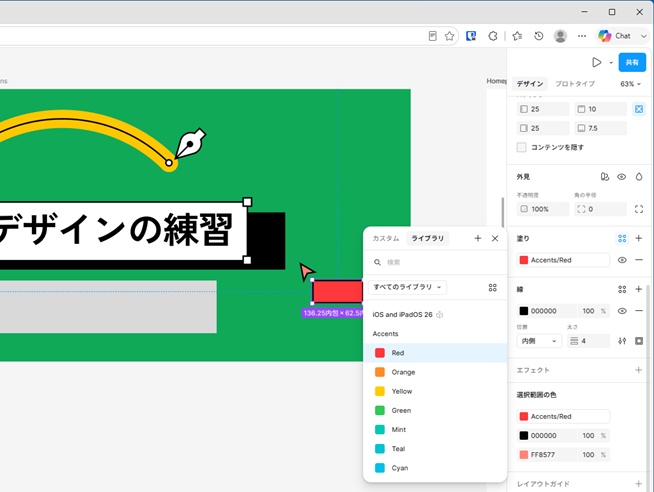Open the 63% zoom dropdown
Screen dimensions: 654x492
pos(630,84)
